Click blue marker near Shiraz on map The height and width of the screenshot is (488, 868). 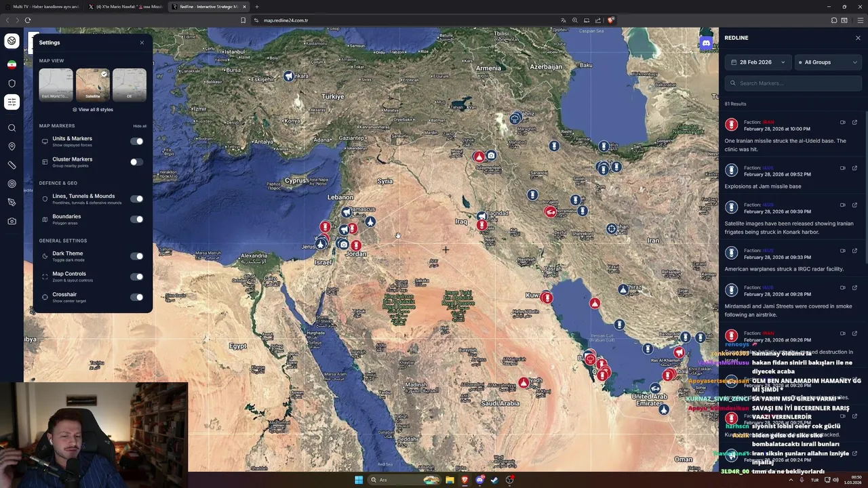623,289
